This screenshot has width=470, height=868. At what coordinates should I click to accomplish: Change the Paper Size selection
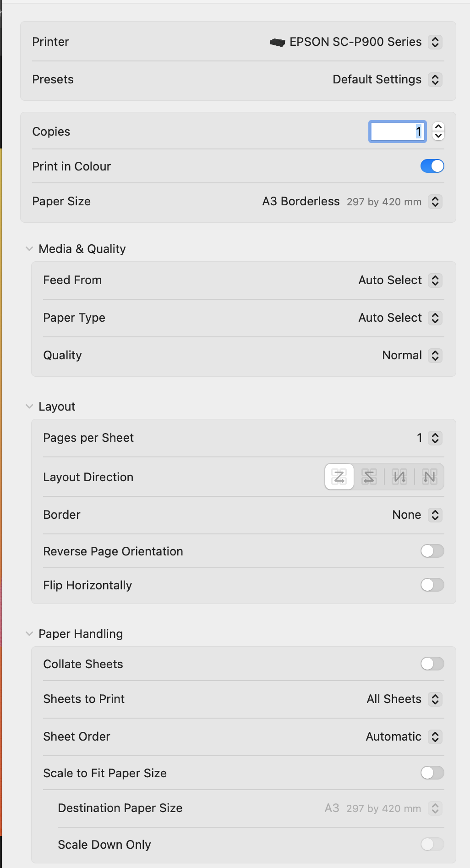435,202
